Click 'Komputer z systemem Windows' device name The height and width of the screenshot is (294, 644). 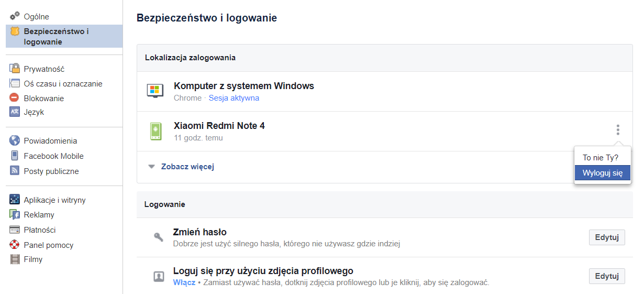point(244,86)
